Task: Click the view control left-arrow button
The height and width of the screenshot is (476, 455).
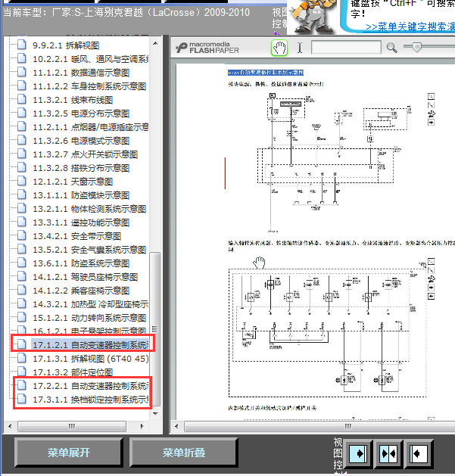Action: [419, 453]
